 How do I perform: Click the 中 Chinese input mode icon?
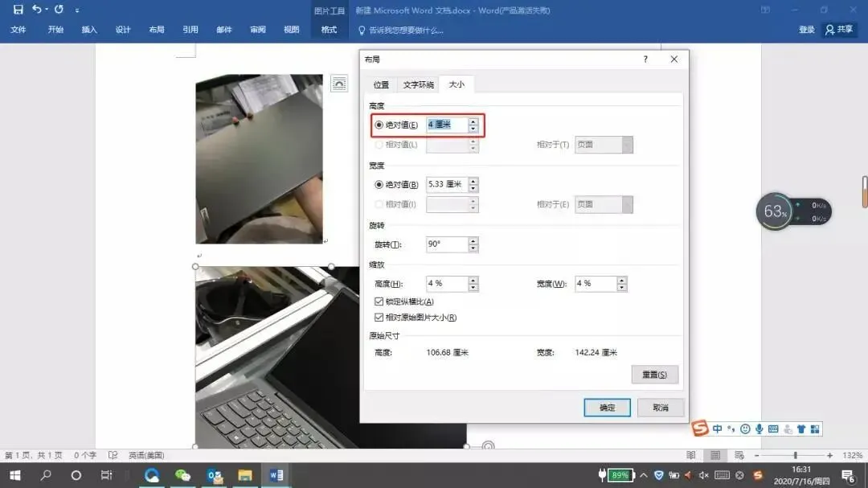point(717,429)
